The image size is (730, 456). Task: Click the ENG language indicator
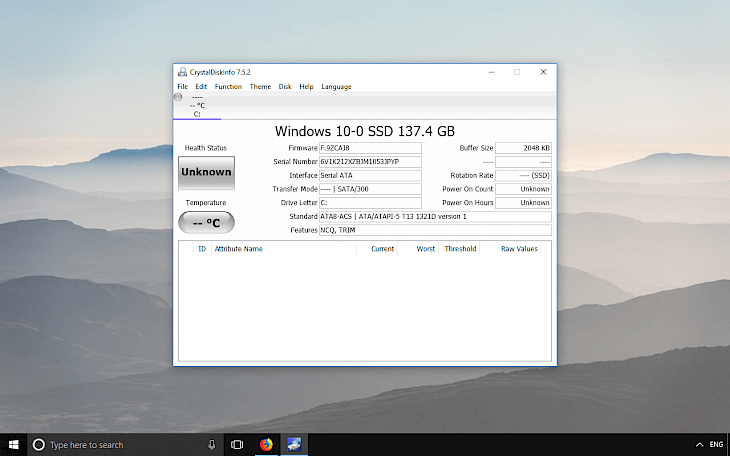716,445
